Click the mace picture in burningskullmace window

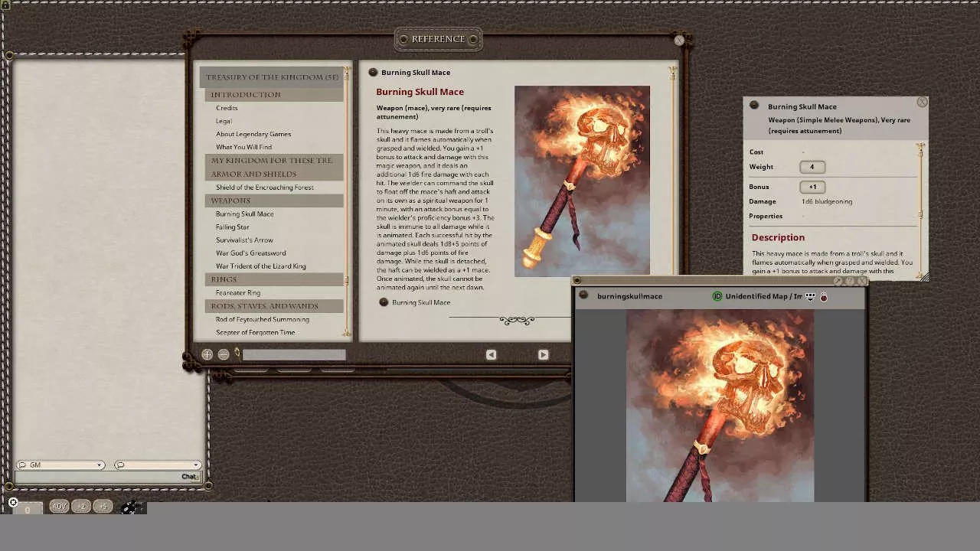720,406
